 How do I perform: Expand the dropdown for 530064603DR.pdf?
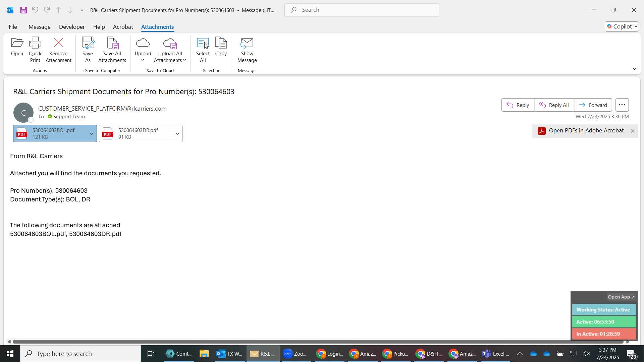[x=177, y=133]
